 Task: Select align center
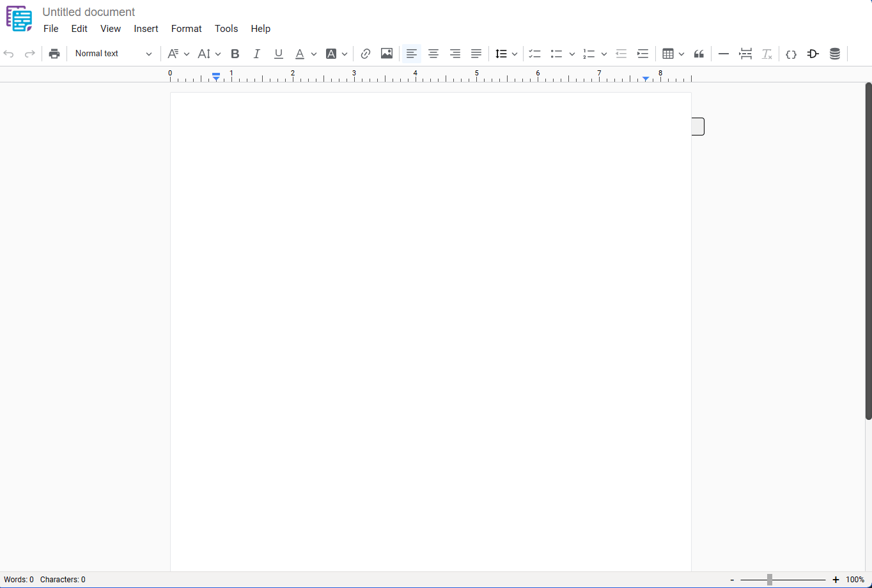pos(433,54)
